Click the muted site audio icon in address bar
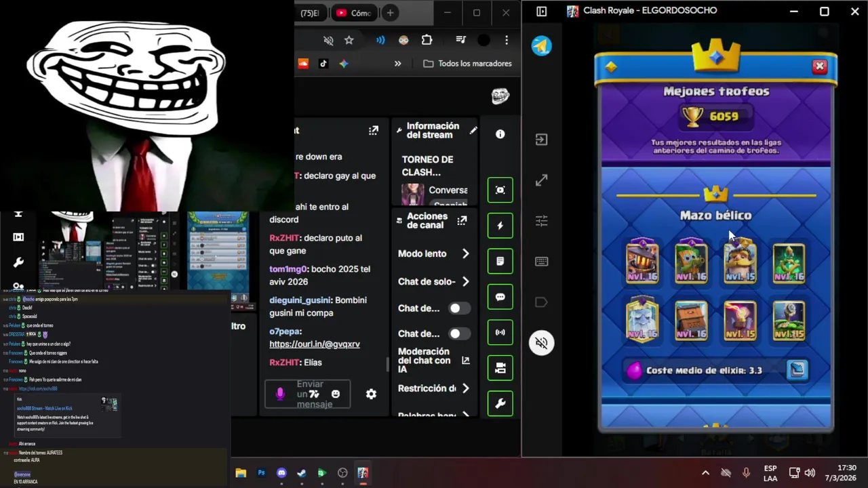The height and width of the screenshot is (488, 868). [328, 41]
